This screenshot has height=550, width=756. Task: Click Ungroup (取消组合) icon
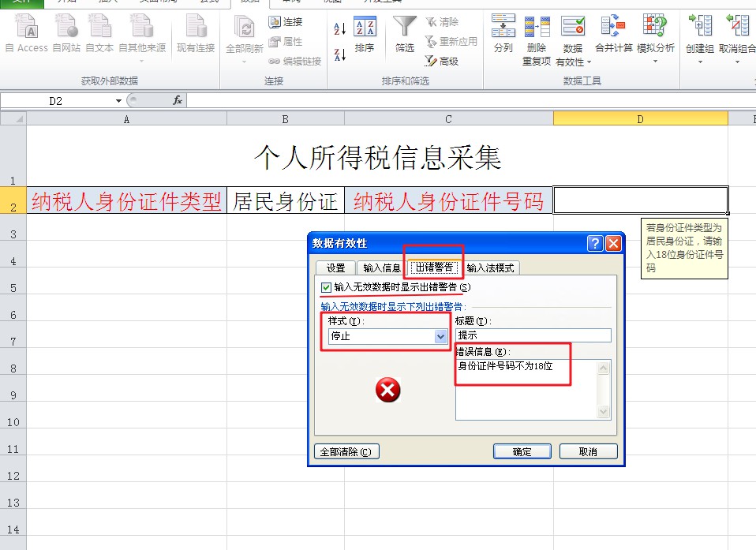(737, 27)
